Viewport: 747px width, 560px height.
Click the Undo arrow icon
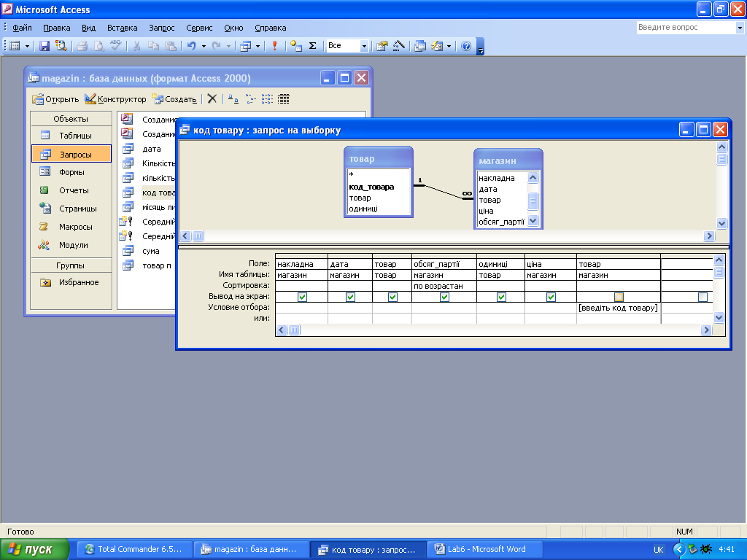[x=192, y=46]
